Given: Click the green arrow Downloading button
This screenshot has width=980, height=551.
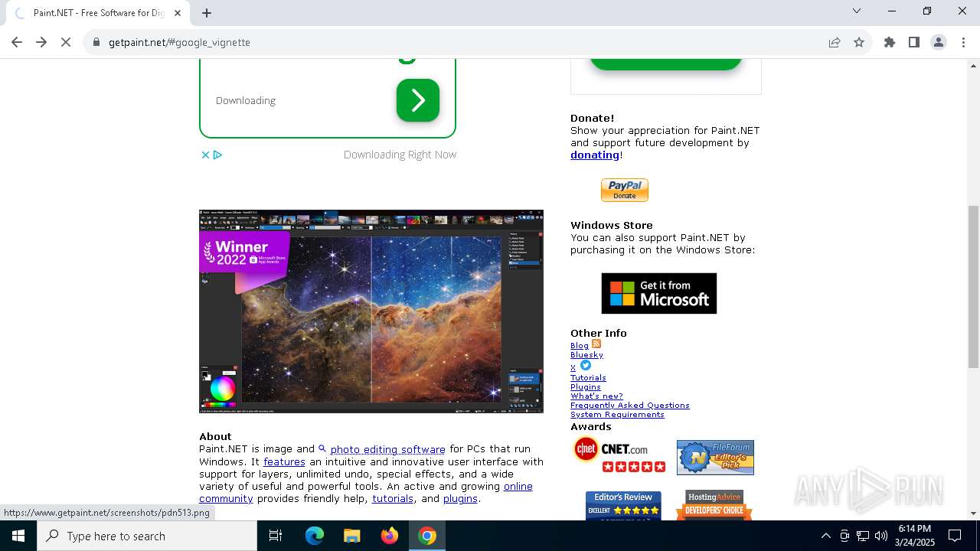Looking at the screenshot, I should [418, 100].
